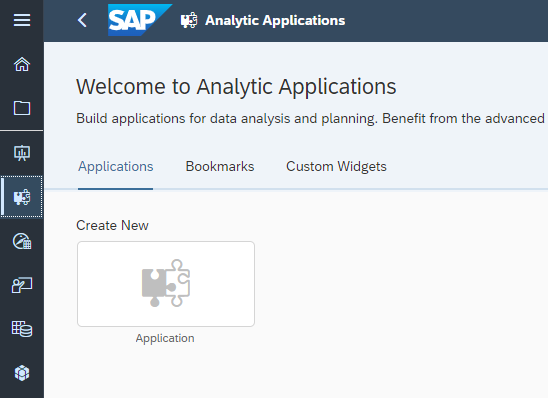Create a new Application tile
The image size is (548, 398).
[166, 284]
